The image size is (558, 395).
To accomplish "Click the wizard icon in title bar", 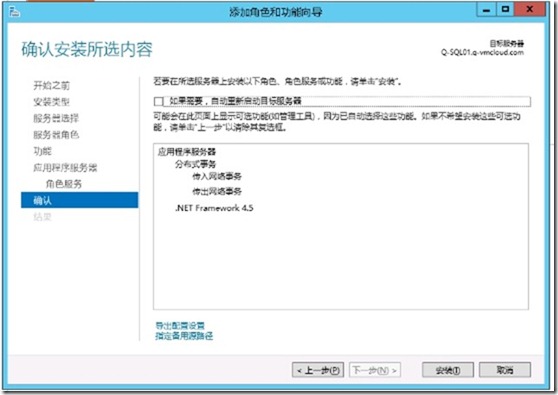I will (14, 12).
